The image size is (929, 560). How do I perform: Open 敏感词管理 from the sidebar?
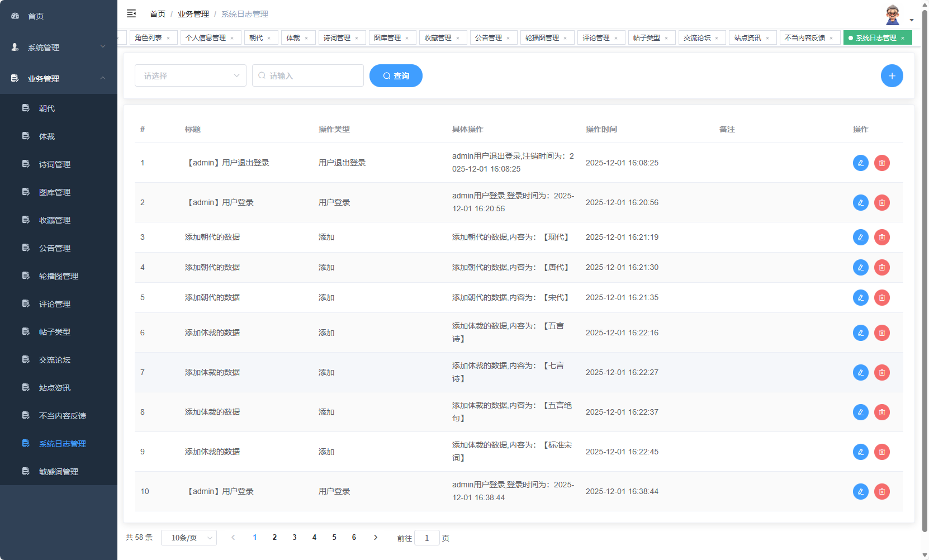pos(59,471)
